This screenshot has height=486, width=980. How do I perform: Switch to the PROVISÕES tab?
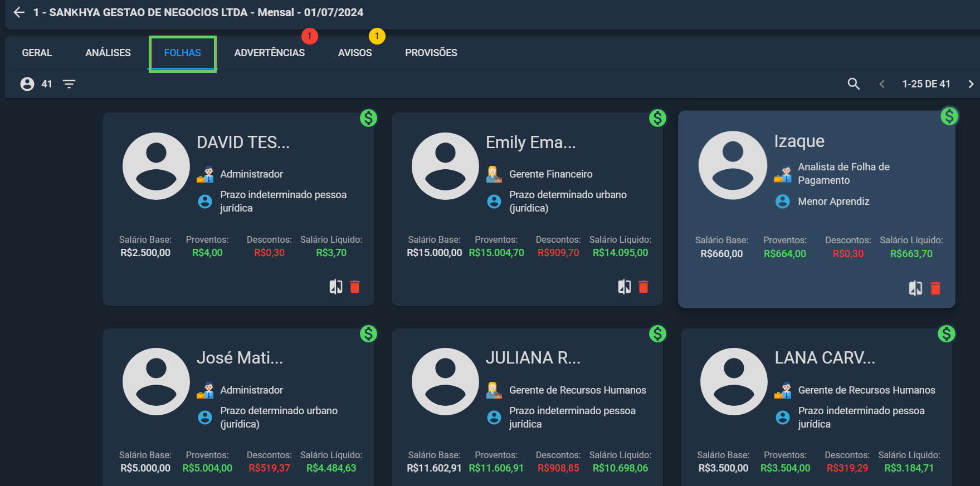pyautogui.click(x=431, y=53)
